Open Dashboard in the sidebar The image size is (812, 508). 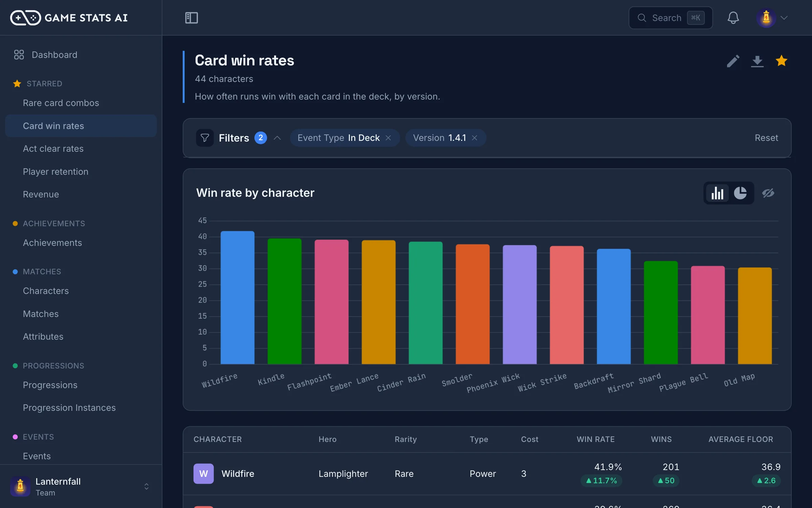pyautogui.click(x=54, y=55)
